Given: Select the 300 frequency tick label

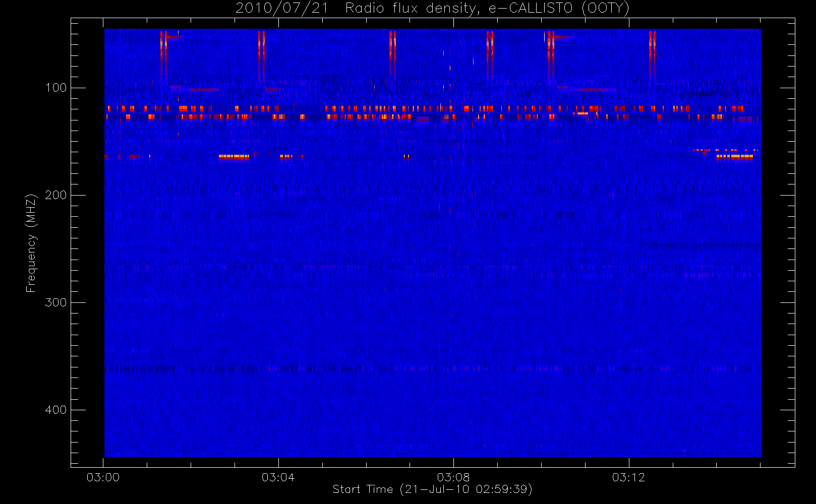Looking at the screenshot, I should [x=56, y=302].
